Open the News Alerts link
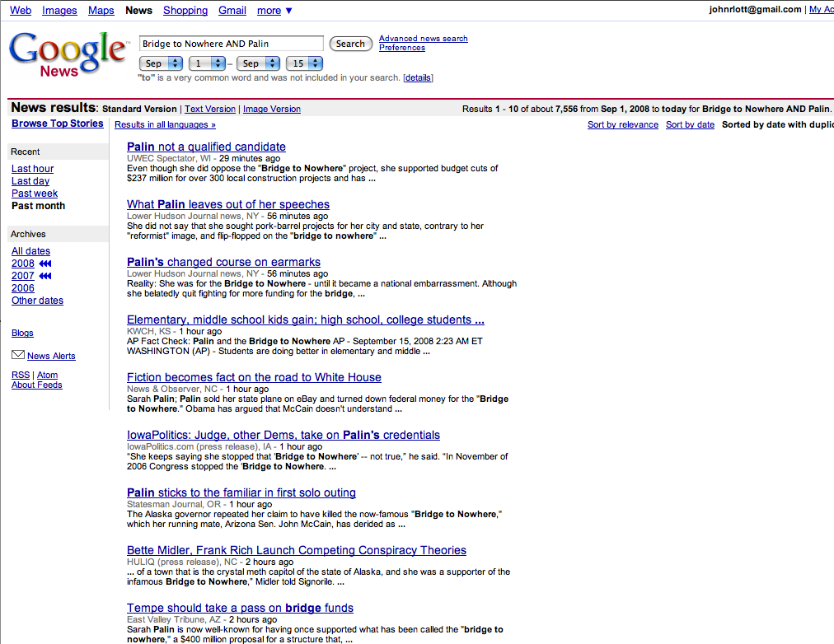834x644 pixels. [52, 356]
